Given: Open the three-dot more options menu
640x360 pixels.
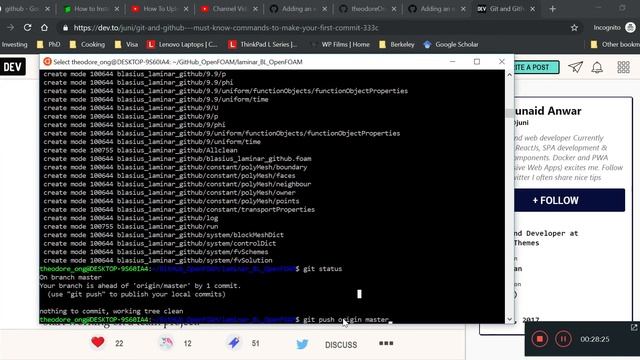Looking at the screenshot, I should (x=386, y=343).
